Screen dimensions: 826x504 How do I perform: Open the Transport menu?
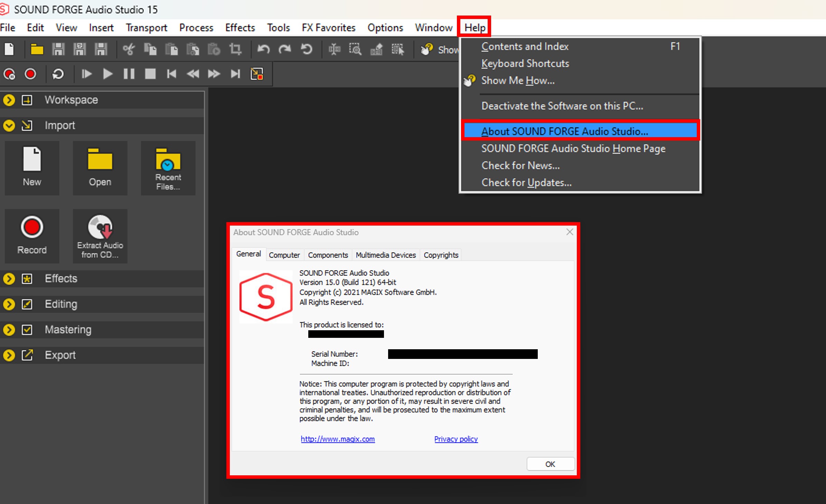146,28
